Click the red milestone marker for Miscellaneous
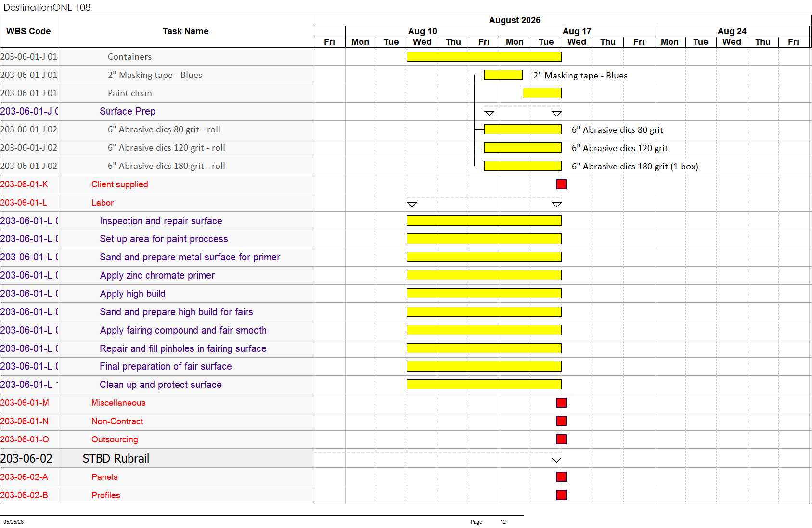 pos(561,402)
